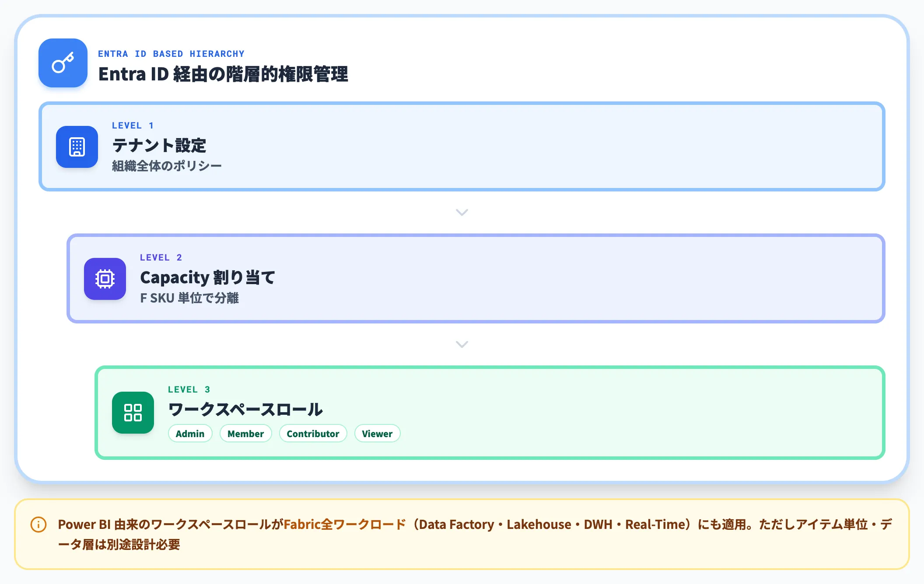Click the LEVEL 3 label
The width and height of the screenshot is (924, 584).
[189, 389]
